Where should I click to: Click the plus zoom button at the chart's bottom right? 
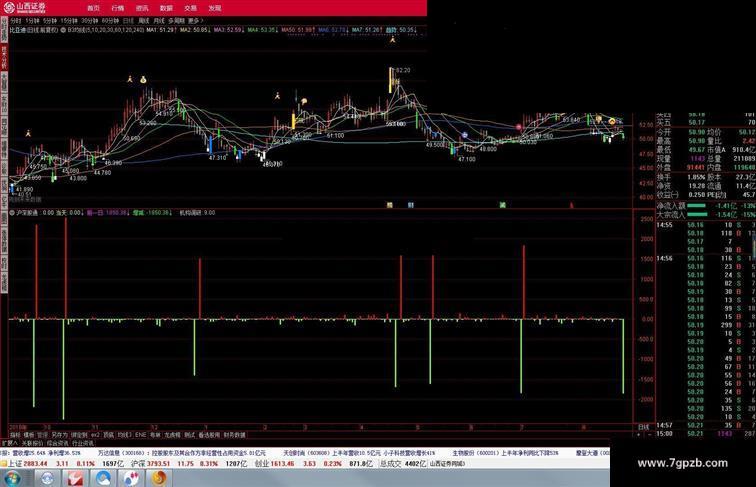pyautogui.click(x=639, y=434)
